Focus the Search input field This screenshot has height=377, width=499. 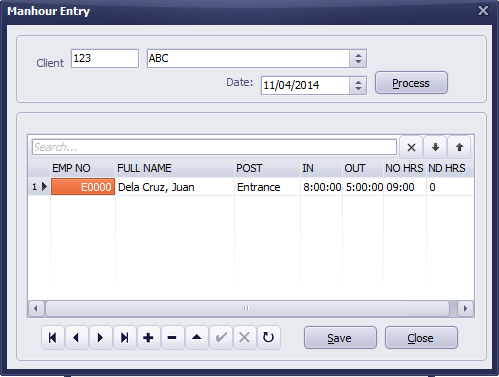coord(214,147)
